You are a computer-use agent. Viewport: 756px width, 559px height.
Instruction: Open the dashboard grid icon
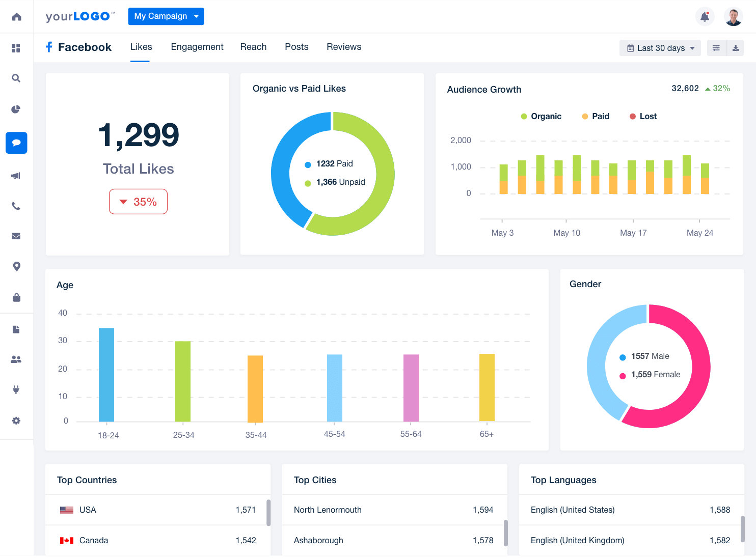(x=16, y=48)
